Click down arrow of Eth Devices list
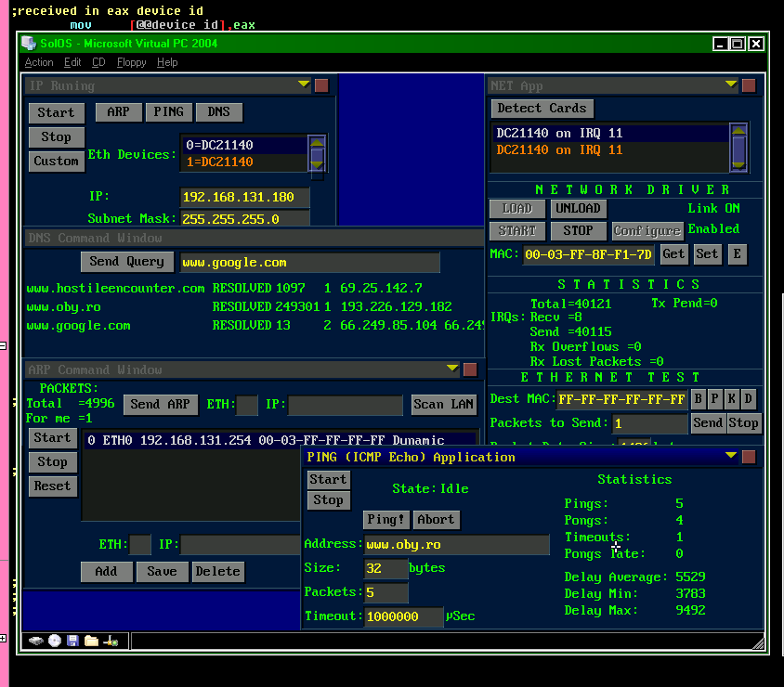 pos(317,165)
